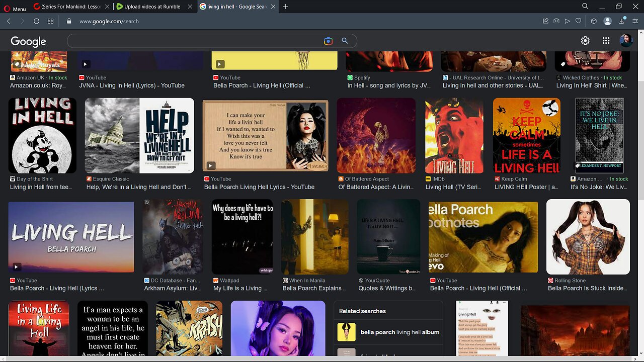Bookmark this page with the heart icon
Viewport: 644px width, 362px height.
[x=579, y=21]
